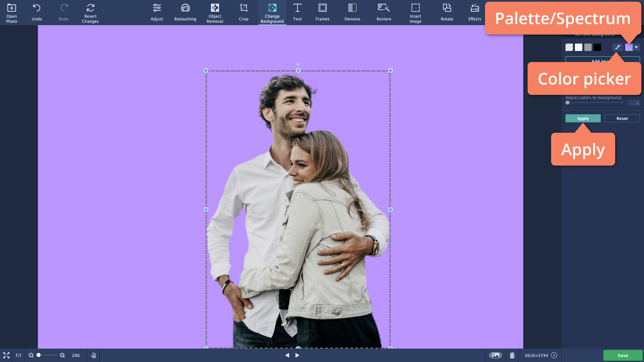Open the Denoise tool
Viewport: 644px width, 362px height.
(352, 13)
